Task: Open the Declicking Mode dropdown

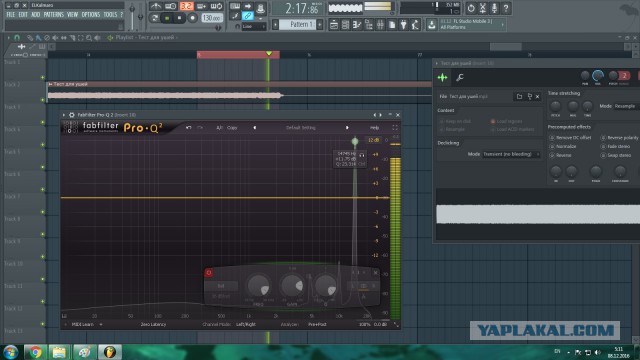Action: tap(511, 154)
